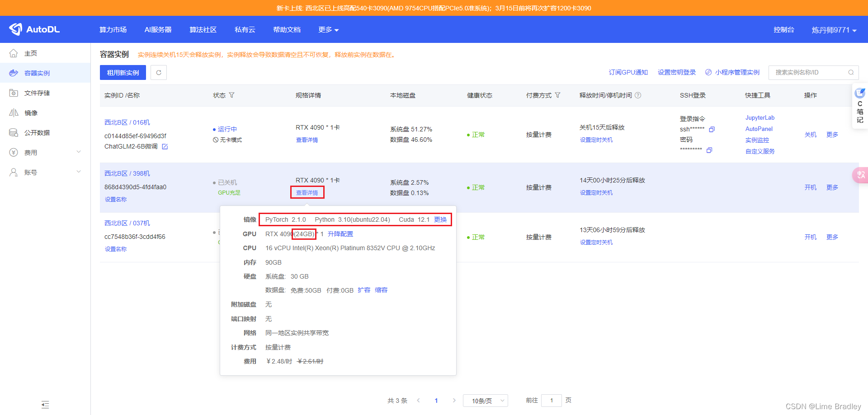
Task: Set name for the 037机 instance
Action: tap(116, 249)
